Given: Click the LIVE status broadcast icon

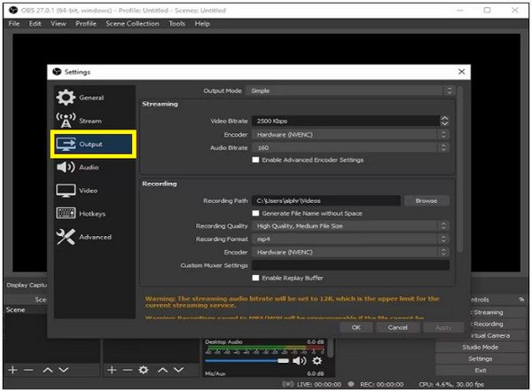Looking at the screenshot, I should (x=287, y=384).
